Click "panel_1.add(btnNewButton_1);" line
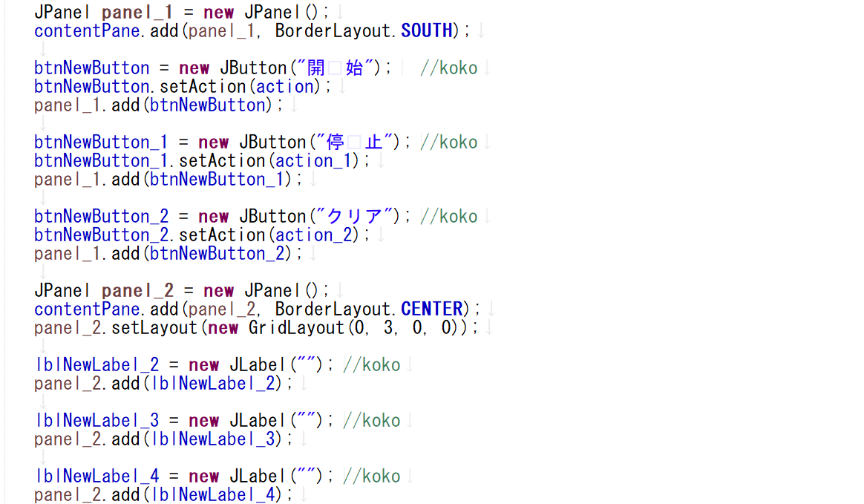 (168, 180)
